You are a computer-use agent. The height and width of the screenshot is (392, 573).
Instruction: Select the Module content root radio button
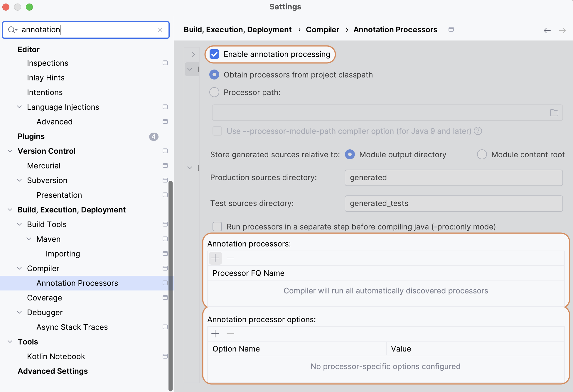pyautogui.click(x=482, y=154)
